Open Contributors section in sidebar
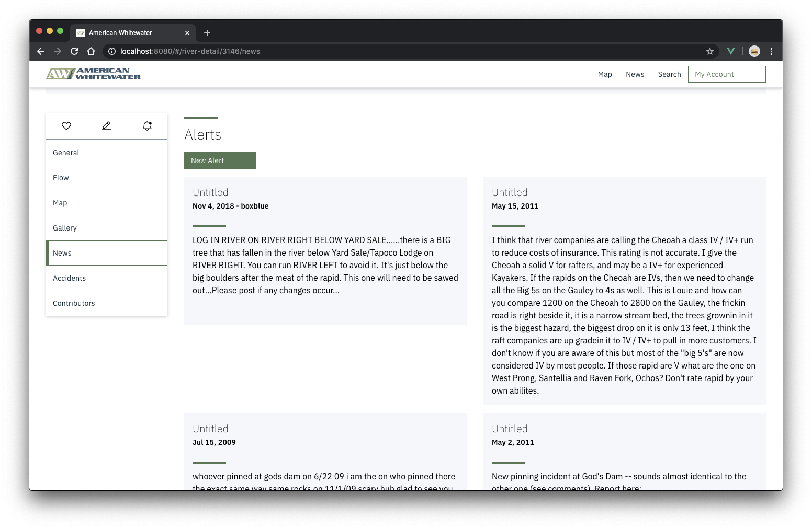Screen dimensions: 812x529 pyautogui.click(x=74, y=303)
